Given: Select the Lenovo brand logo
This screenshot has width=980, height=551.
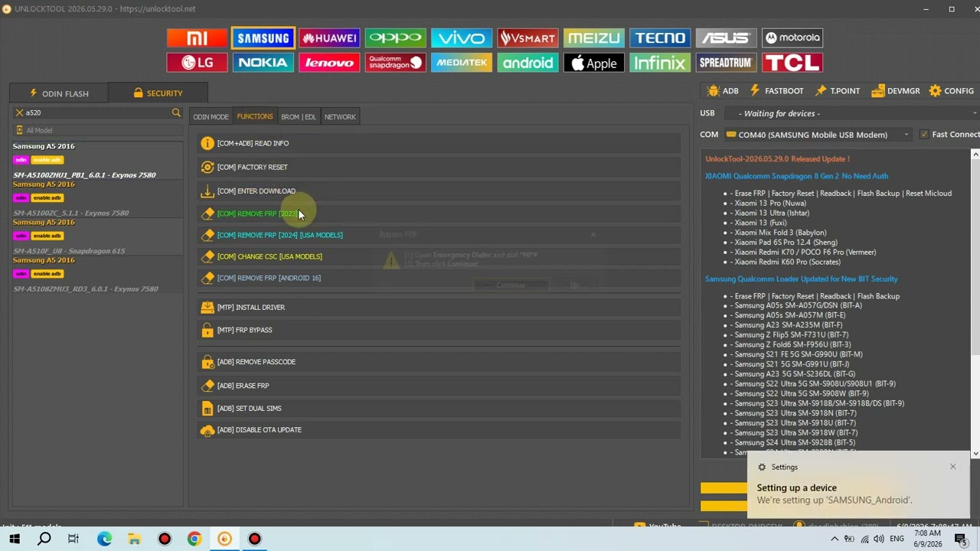Looking at the screenshot, I should click(329, 63).
